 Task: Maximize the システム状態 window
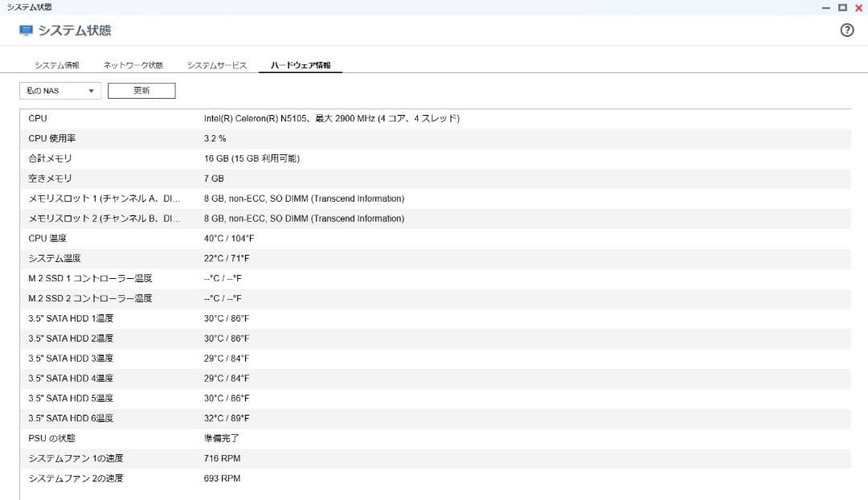842,8
